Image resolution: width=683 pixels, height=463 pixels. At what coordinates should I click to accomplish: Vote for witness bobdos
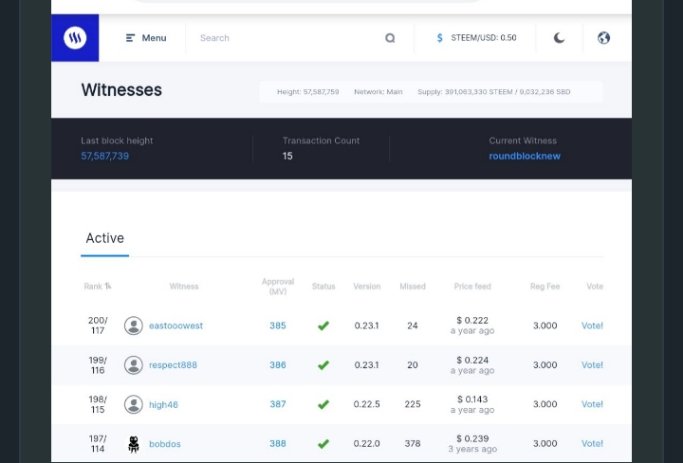[x=592, y=443]
